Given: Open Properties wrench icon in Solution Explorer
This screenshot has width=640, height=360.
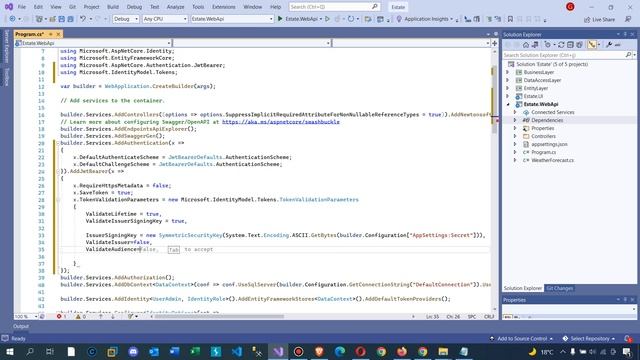Looking at the screenshot, I should coord(609,45).
